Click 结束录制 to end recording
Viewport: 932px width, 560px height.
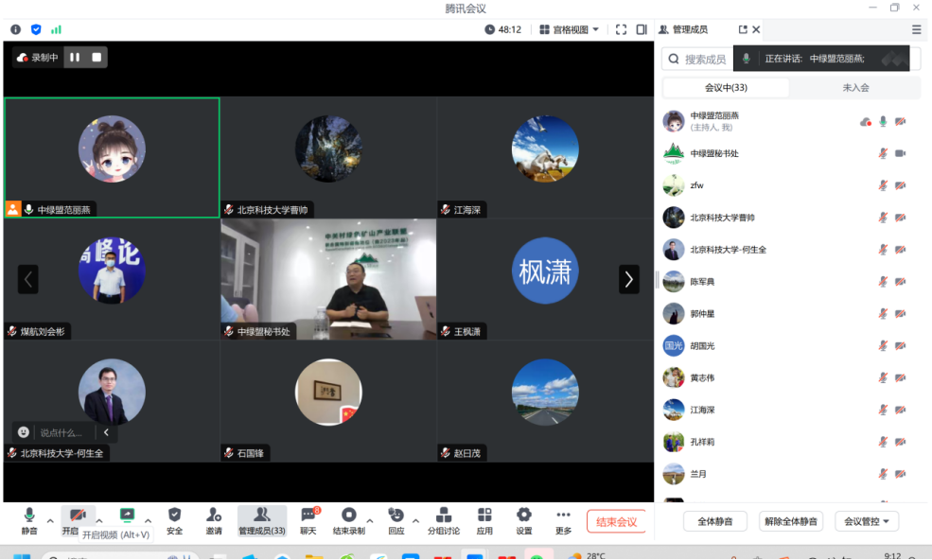pyautogui.click(x=349, y=521)
